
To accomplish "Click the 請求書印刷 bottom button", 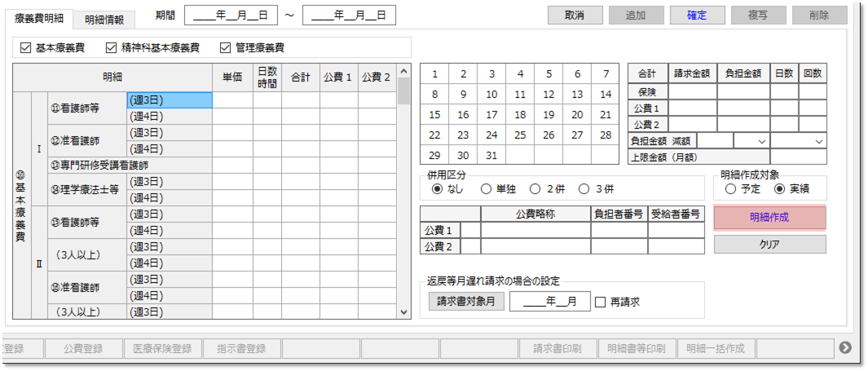I will point(558,348).
